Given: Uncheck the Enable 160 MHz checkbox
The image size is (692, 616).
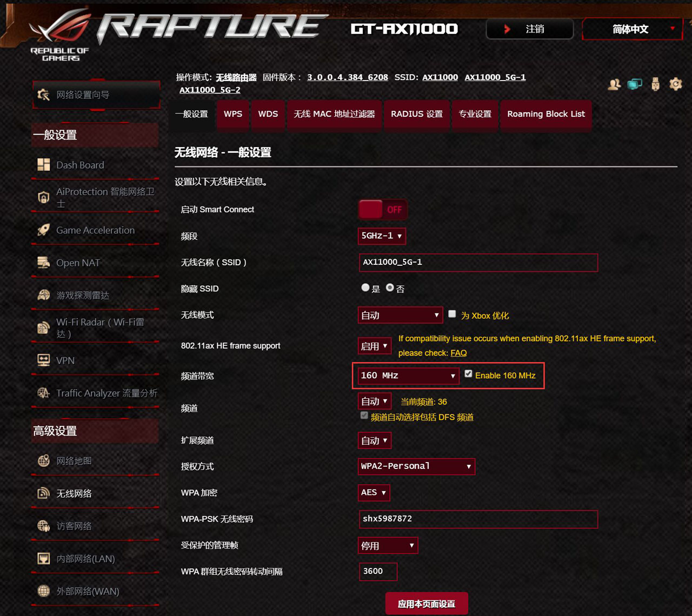Looking at the screenshot, I should point(468,374).
